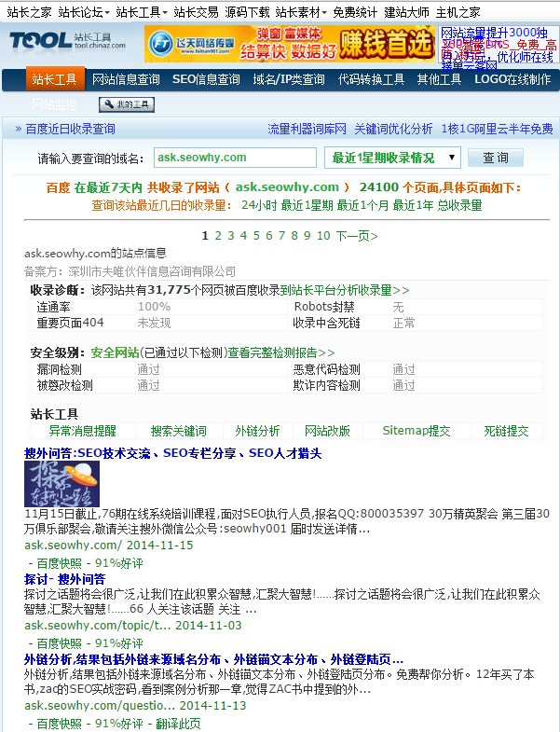Open the 其他工具 nav menu
Image resolution: width=560 pixels, height=732 pixels.
439,79
